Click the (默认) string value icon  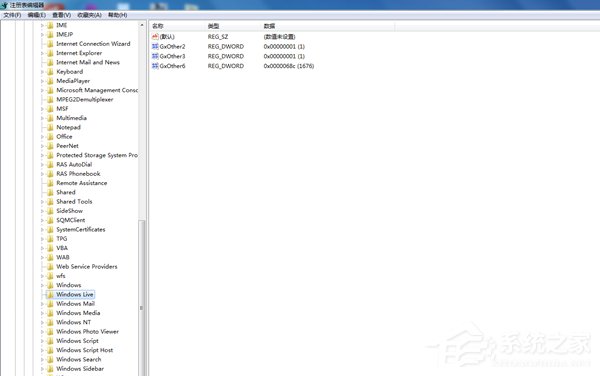(x=155, y=37)
